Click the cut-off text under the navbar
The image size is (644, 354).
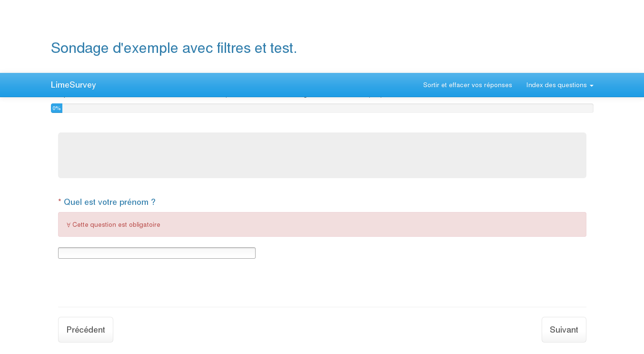pos(219,97)
